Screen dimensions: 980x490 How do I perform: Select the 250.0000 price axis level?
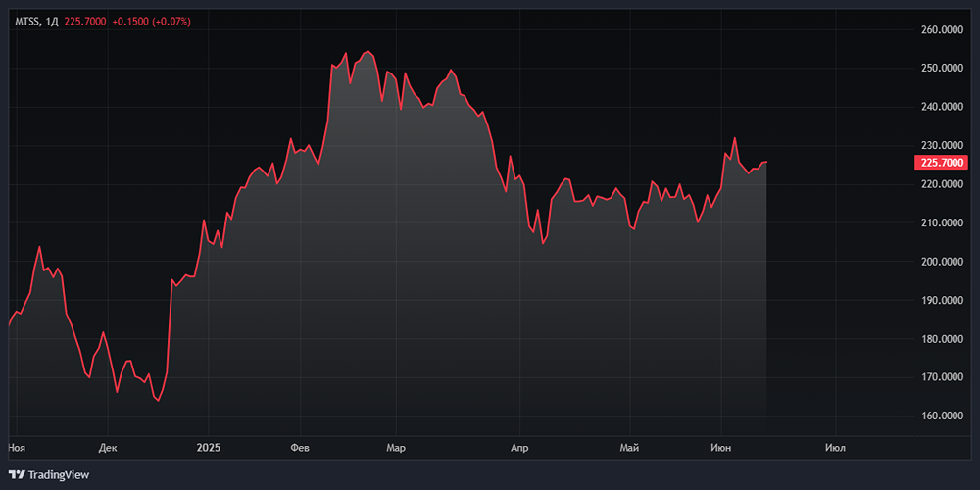coord(943,69)
